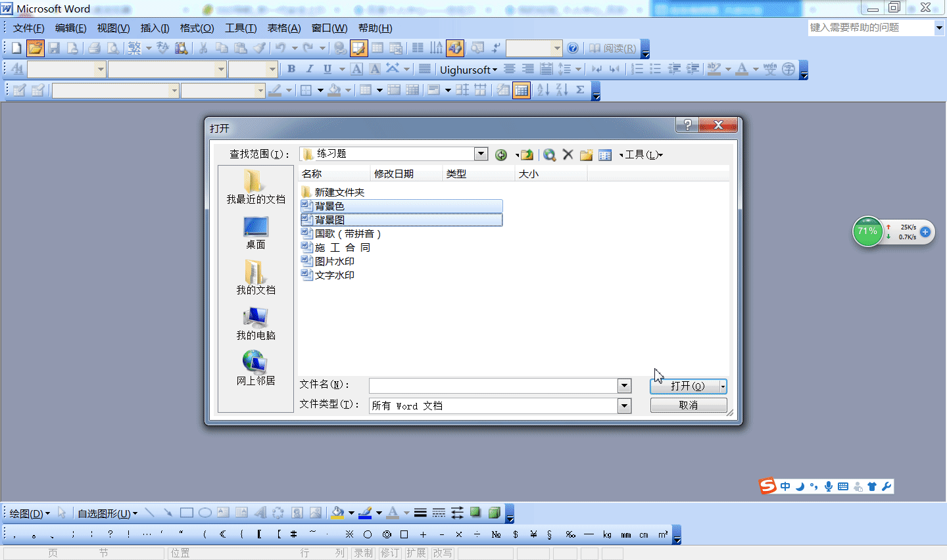Click the Font Color A in Drawing toolbar

[x=393, y=513]
